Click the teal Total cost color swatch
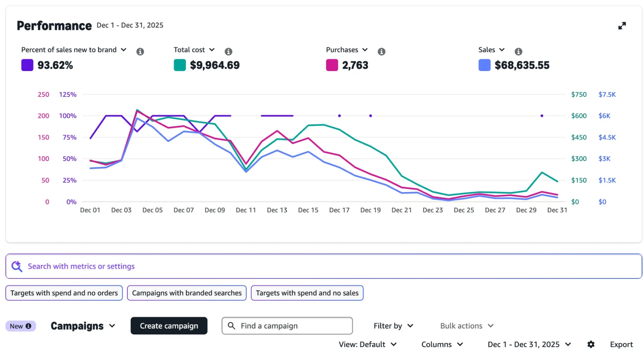 click(x=180, y=65)
